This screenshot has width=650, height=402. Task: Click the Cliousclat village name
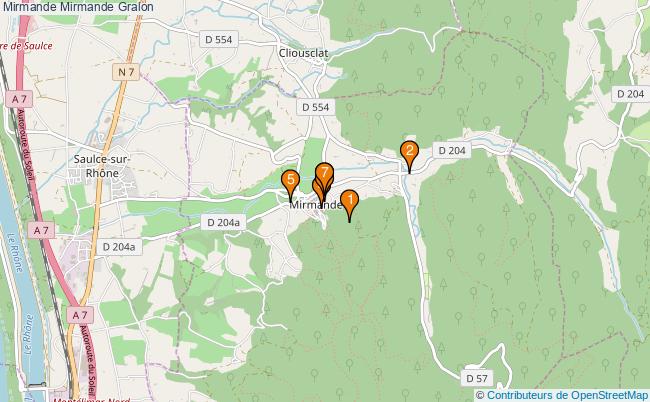303,53
